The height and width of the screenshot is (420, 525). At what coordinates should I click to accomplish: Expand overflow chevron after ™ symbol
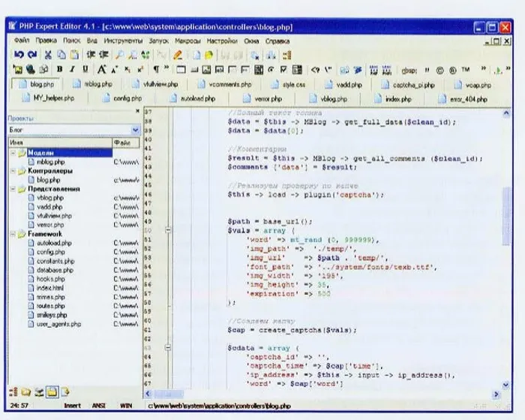(484, 69)
